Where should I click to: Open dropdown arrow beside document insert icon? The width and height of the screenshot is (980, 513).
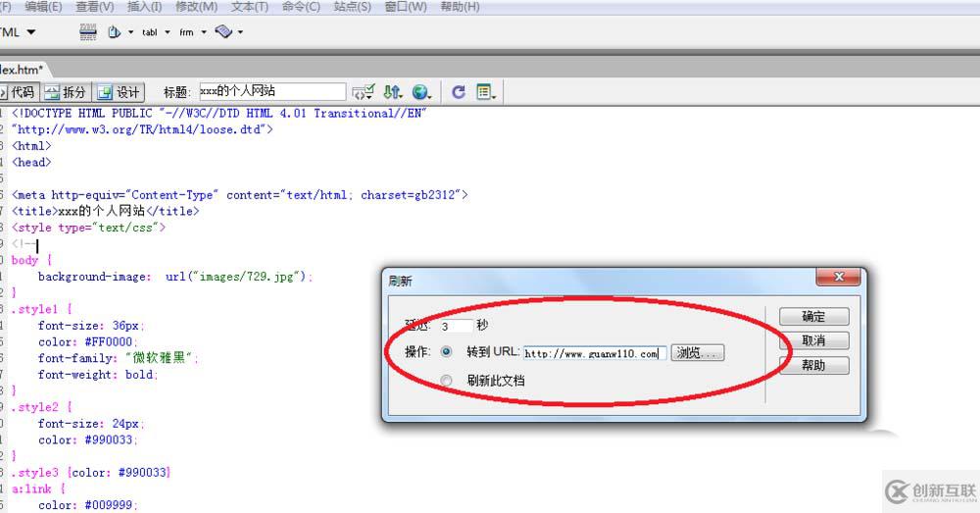[130, 32]
